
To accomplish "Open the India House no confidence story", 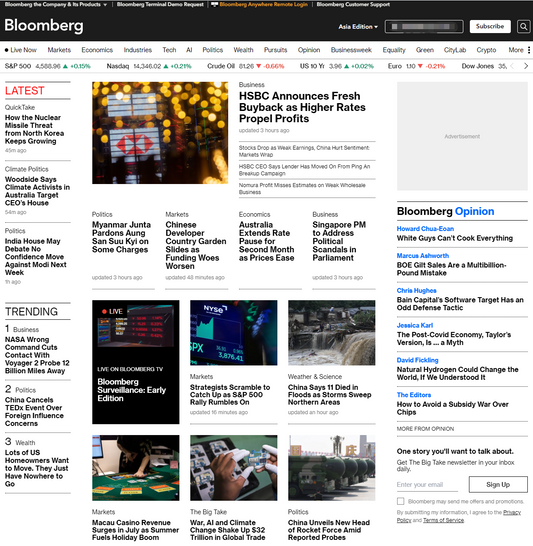I will 36,257.
